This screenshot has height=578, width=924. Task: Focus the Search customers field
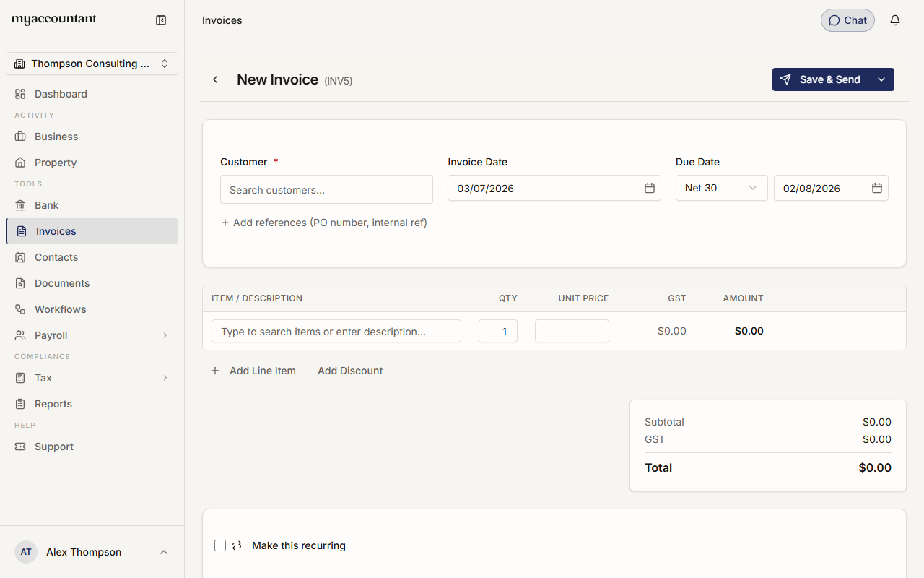326,189
